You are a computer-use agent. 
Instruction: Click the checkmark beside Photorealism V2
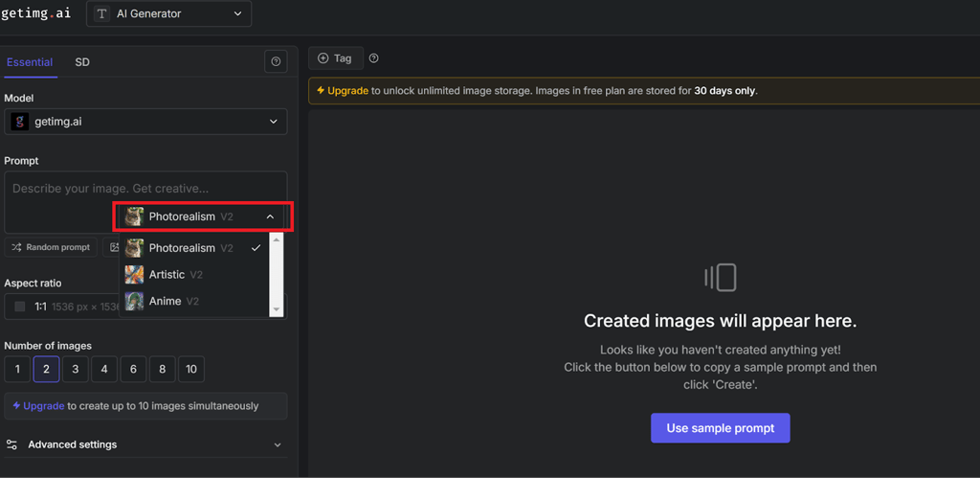tap(256, 248)
